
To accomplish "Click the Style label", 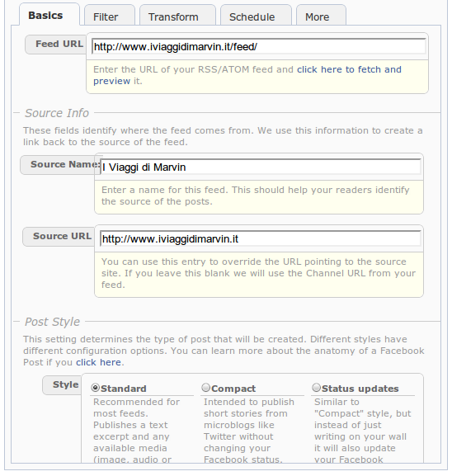I will pyautogui.click(x=65, y=384).
